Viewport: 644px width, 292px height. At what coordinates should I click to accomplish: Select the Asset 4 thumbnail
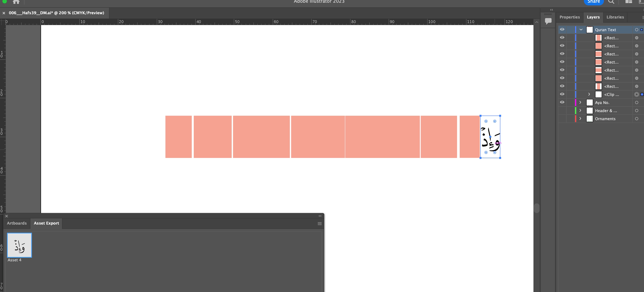[x=19, y=245]
